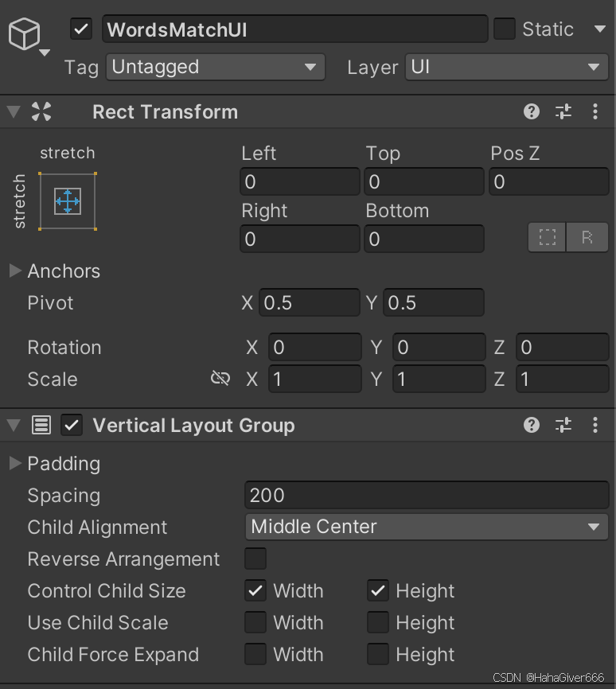Uncheck Control Child Size Width
The width and height of the screenshot is (616, 689).
(255, 590)
